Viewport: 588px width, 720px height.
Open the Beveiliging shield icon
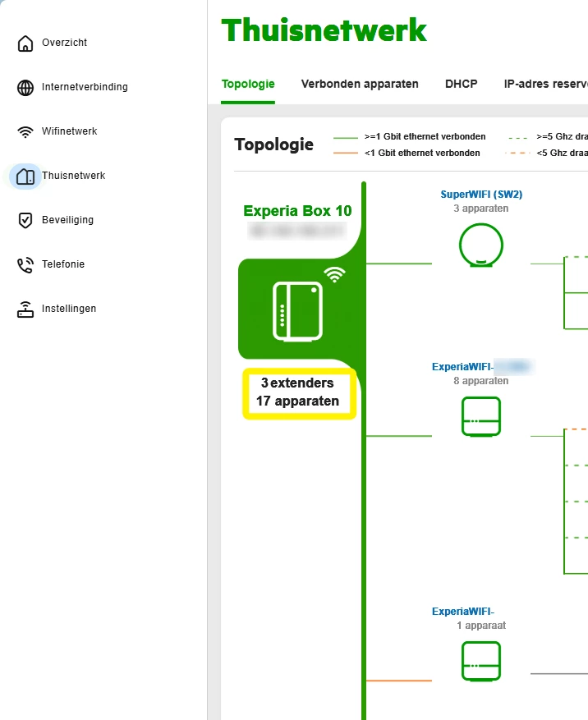pos(25,220)
